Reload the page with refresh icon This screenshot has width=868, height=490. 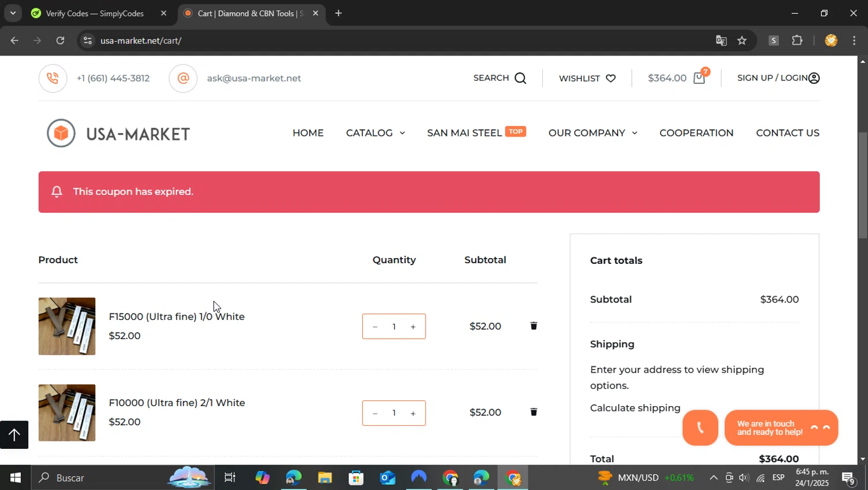coord(60,40)
